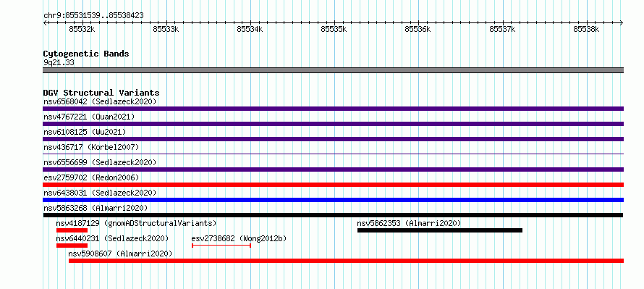Select the short red bar under nsv4187129
This screenshot has height=289, width=644.
click(x=72, y=230)
